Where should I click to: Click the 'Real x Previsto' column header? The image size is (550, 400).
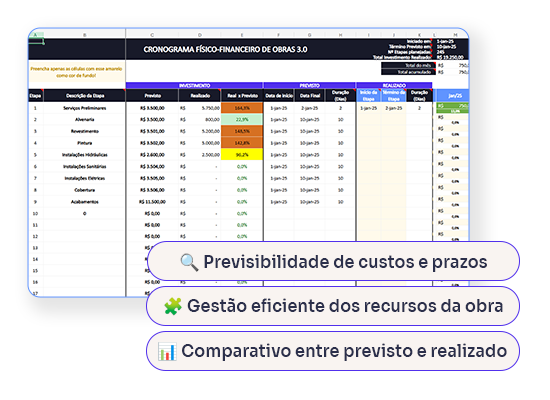coord(242,95)
